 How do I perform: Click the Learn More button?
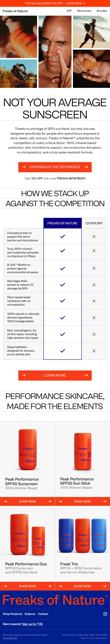55,375
